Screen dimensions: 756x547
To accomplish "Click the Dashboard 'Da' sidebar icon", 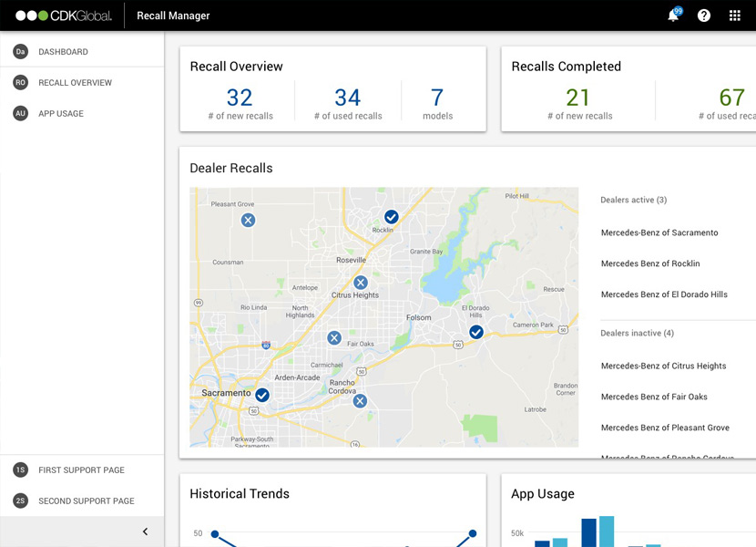I will [x=20, y=52].
